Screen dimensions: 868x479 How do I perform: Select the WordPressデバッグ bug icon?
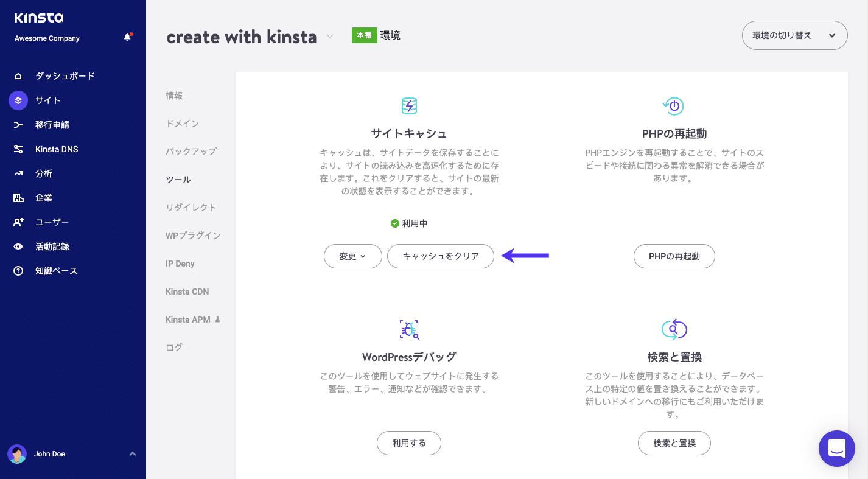coord(409,329)
